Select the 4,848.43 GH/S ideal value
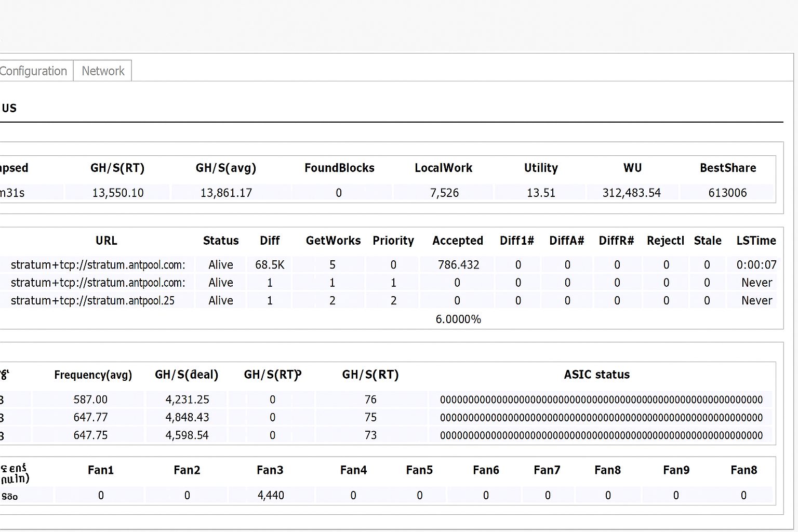The height and width of the screenshot is (532, 798). click(x=187, y=418)
